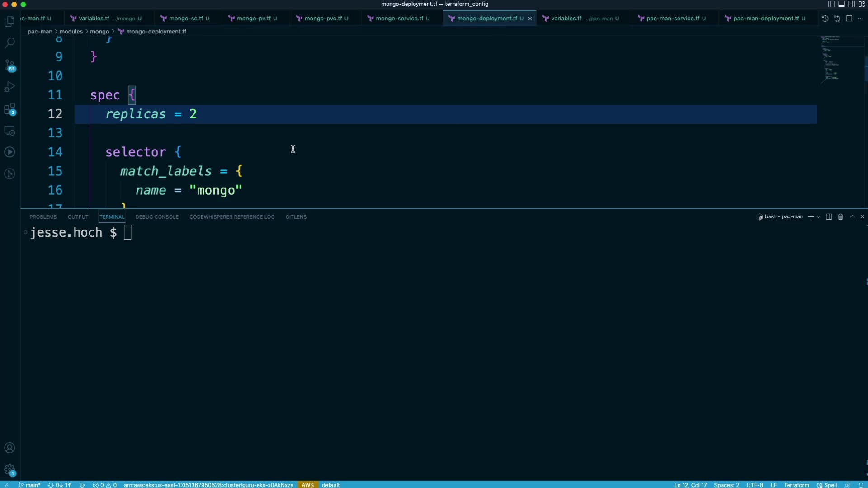Switch to mongo-service.tf tab
Viewport: 868px width, 488px height.
tap(399, 19)
